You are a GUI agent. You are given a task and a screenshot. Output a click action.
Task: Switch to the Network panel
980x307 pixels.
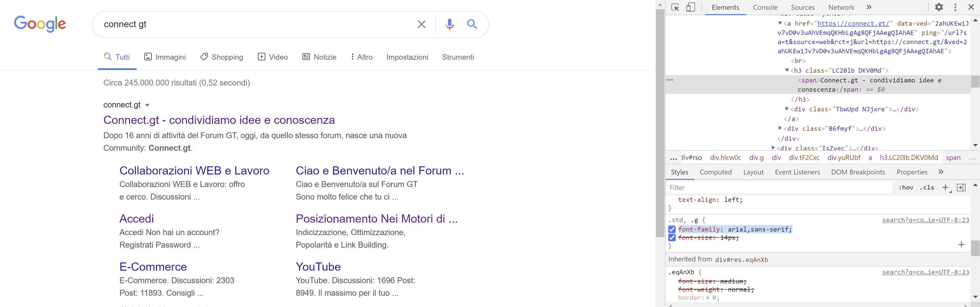[x=841, y=7]
